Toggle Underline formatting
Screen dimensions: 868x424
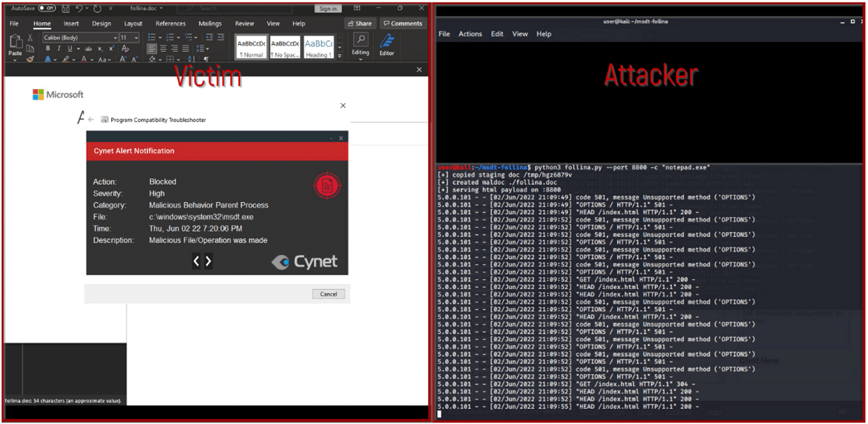pyautogui.click(x=70, y=48)
